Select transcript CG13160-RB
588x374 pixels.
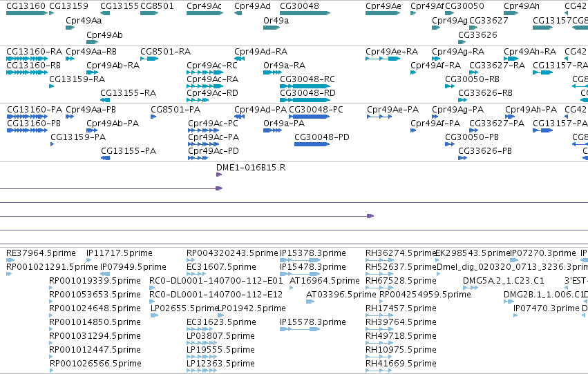33,66
